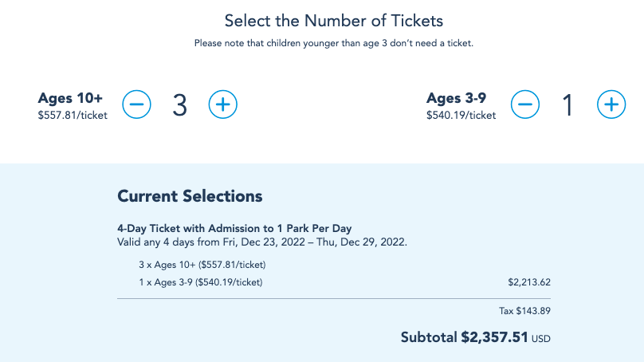The width and height of the screenshot is (644, 362).
Task: Click the $2,213.62 pre-tax total
Action: (529, 282)
